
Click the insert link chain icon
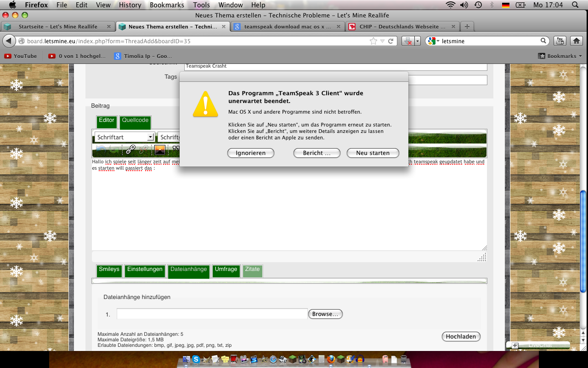pos(131,149)
